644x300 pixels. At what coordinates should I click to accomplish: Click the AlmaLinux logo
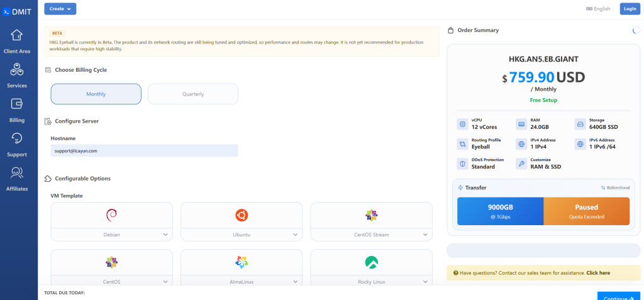pos(241,262)
